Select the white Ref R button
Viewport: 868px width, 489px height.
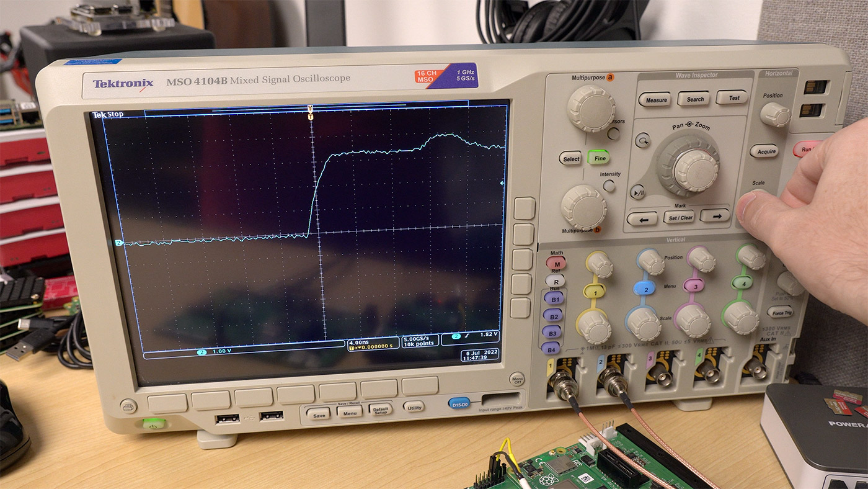click(555, 280)
